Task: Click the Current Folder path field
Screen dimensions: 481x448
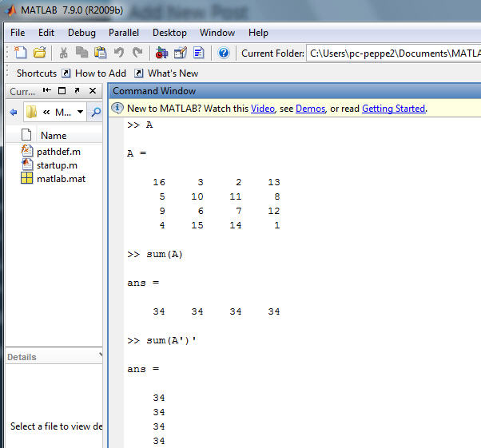Action: (394, 54)
